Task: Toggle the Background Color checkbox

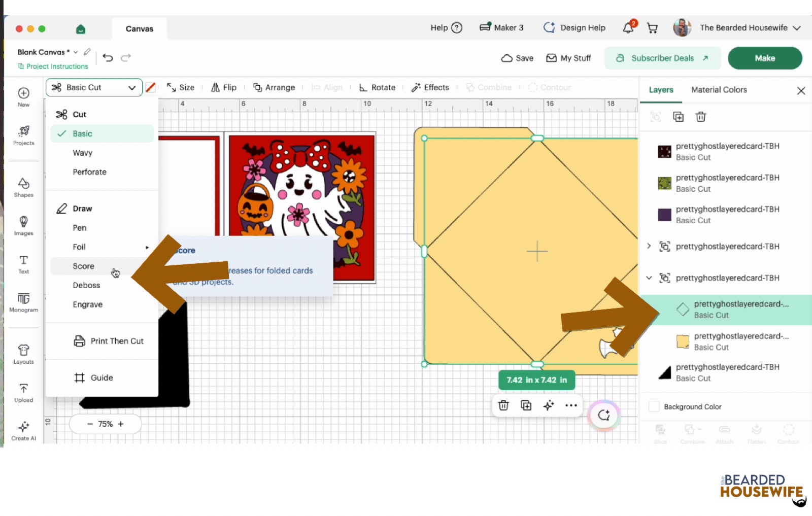Action: 654,406
